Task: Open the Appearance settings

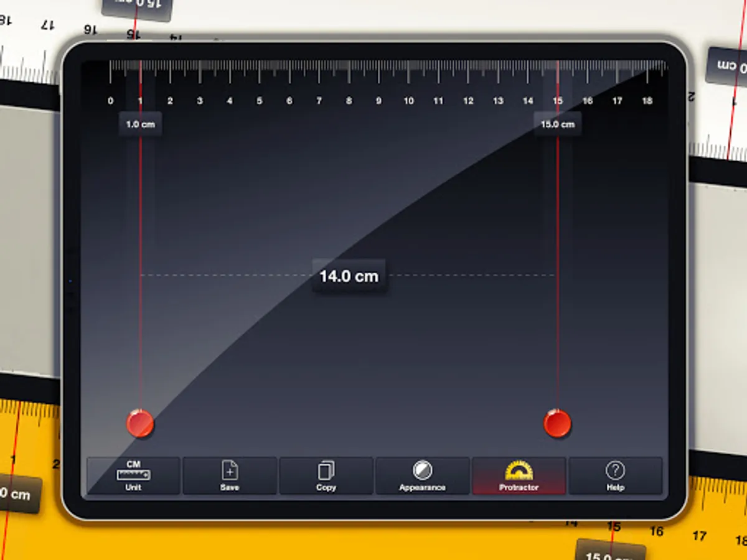Action: click(x=422, y=476)
